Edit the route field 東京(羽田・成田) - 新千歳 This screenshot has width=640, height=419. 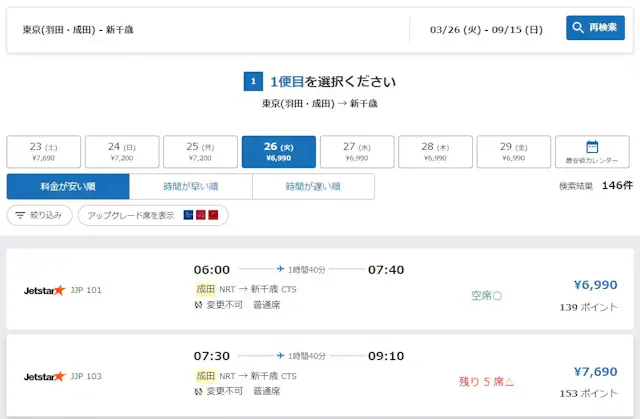(x=210, y=30)
